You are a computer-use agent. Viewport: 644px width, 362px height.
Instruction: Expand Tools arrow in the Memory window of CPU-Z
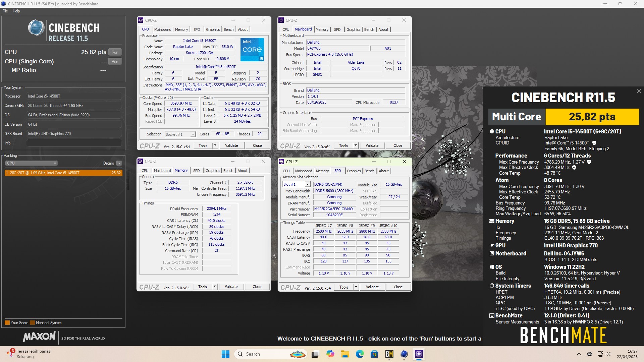click(x=215, y=287)
